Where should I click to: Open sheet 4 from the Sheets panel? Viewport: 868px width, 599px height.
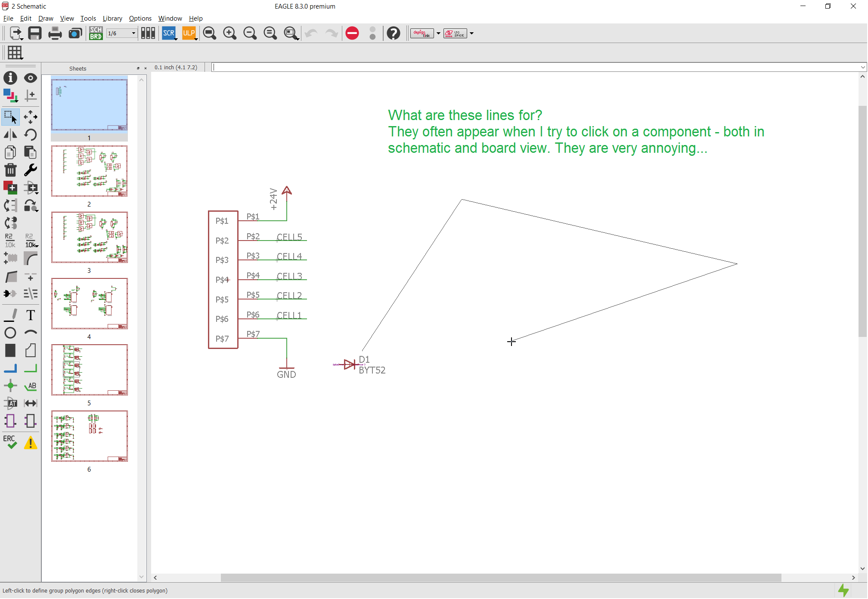89,304
